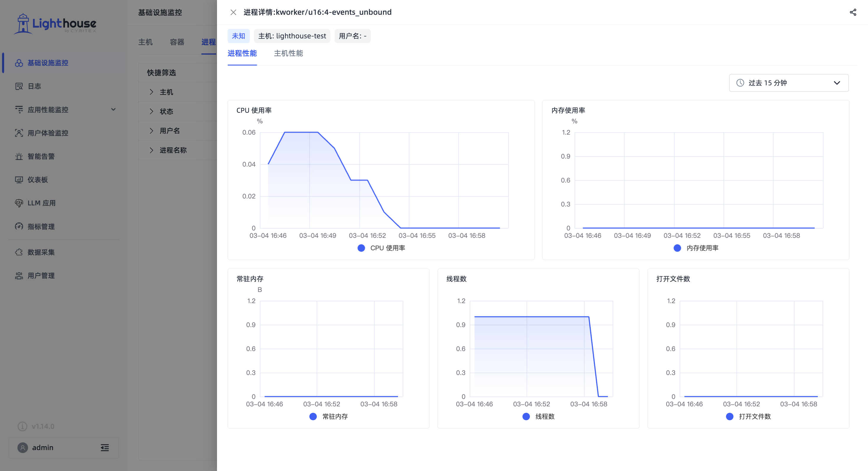Image resolution: width=868 pixels, height=471 pixels.
Task: Click the share icon in the panel header
Action: pyautogui.click(x=853, y=12)
